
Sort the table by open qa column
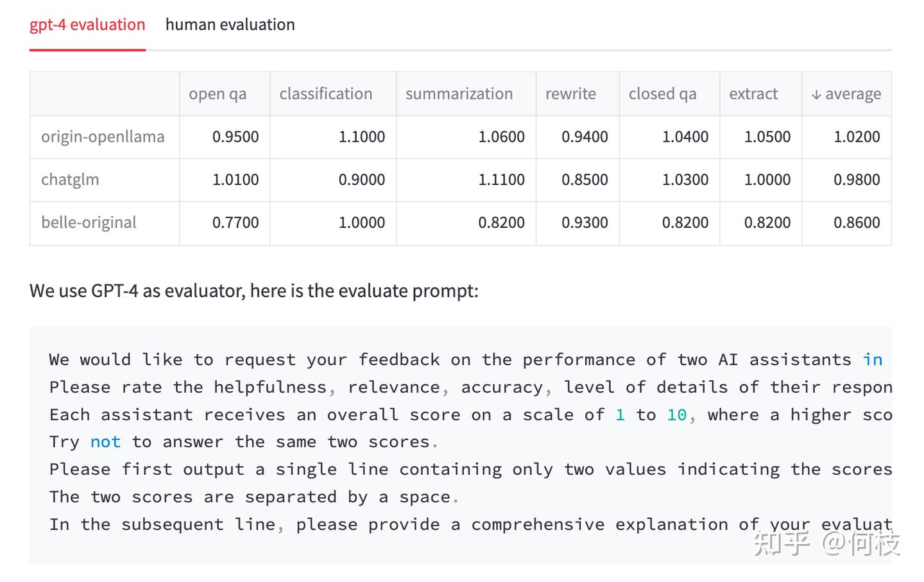click(x=218, y=94)
